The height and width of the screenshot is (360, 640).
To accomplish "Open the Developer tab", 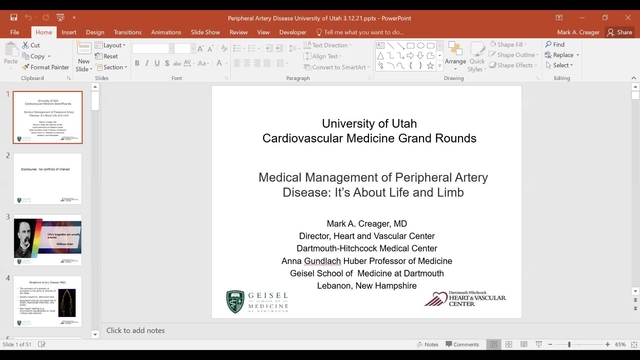I will click(x=293, y=32).
